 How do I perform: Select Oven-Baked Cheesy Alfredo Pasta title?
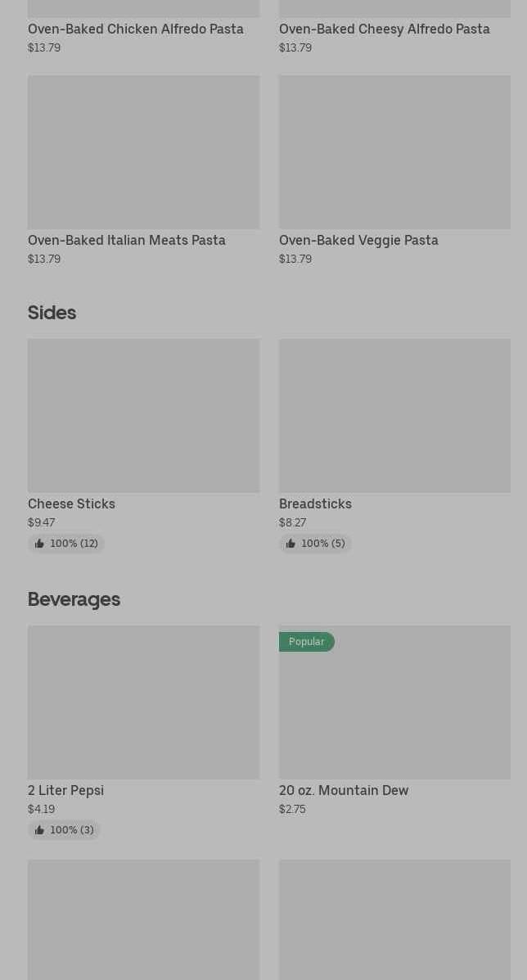tap(385, 29)
